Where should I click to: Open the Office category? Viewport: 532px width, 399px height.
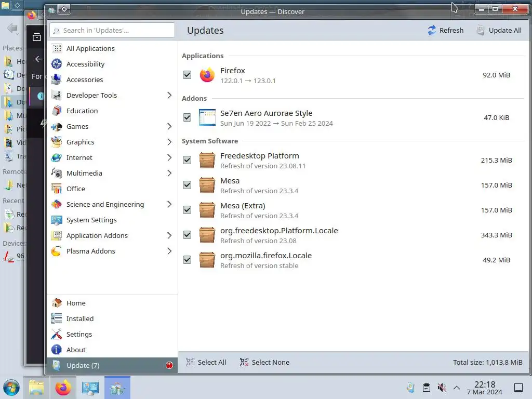[112, 189]
